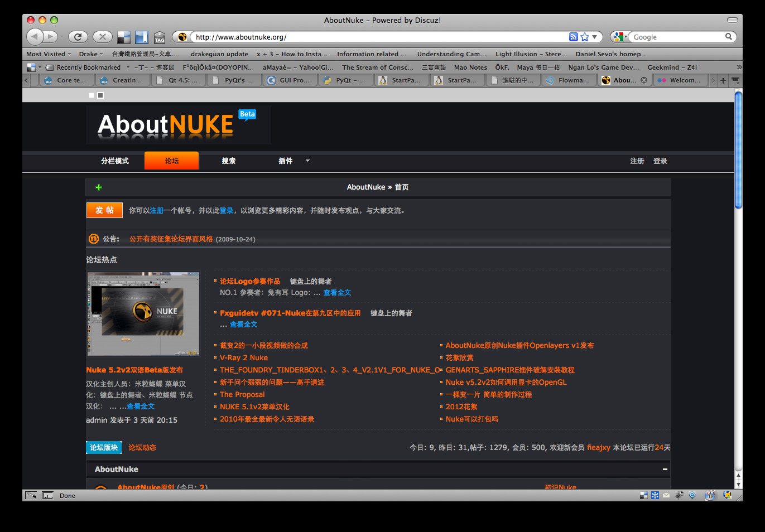This screenshot has width=765, height=532.
Task: Click the Nuke site favicon in address bar
Action: 182,37
